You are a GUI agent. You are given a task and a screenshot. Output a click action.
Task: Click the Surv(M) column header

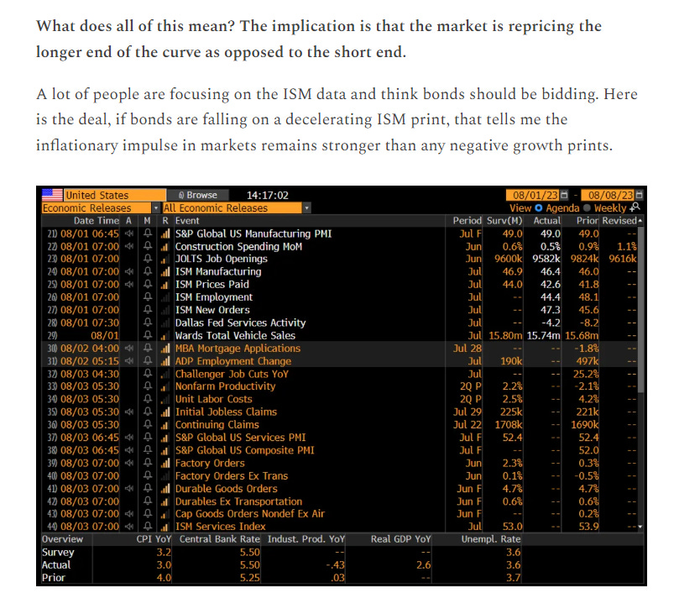(504, 220)
